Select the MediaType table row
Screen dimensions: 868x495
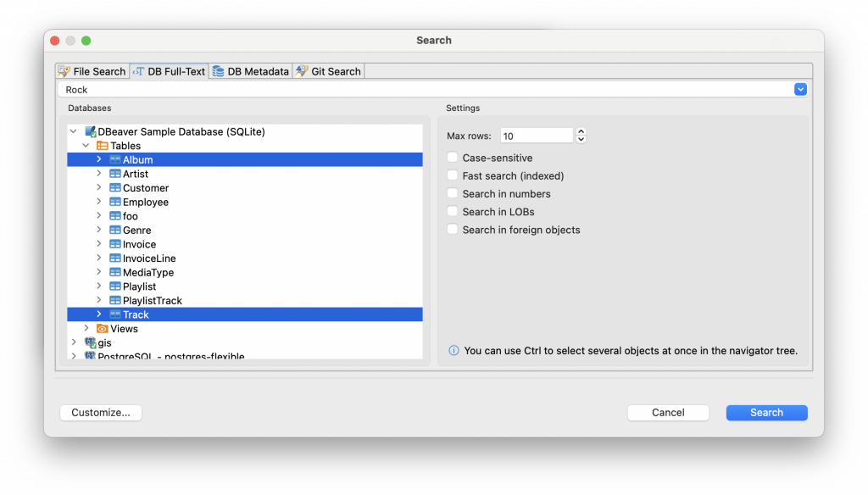tap(245, 272)
